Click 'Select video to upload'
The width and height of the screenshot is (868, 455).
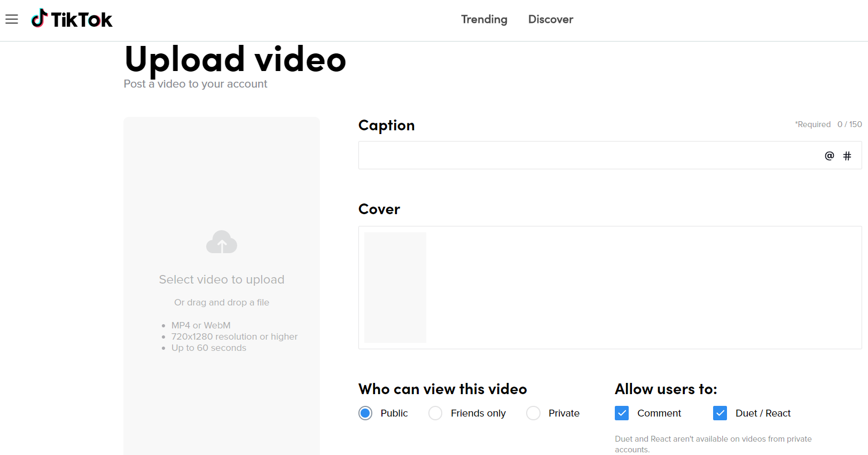point(222,280)
